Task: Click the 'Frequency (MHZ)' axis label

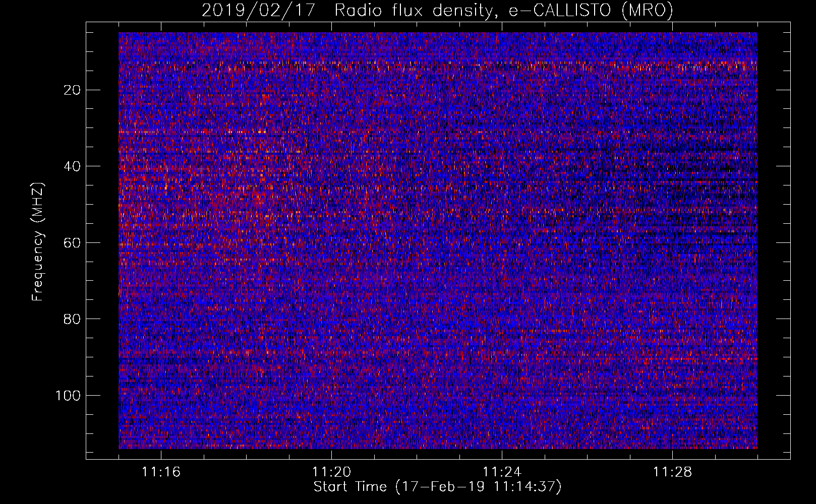Action: (x=38, y=241)
